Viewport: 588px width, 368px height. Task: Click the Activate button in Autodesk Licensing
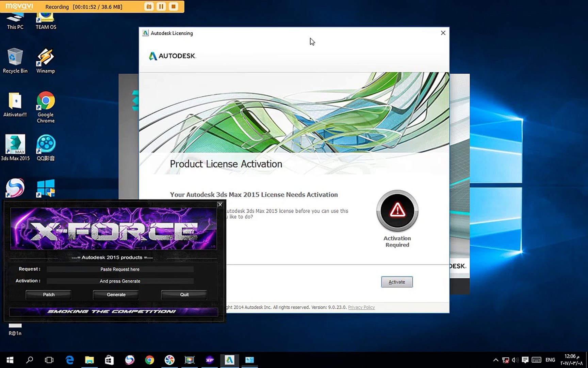click(x=397, y=282)
